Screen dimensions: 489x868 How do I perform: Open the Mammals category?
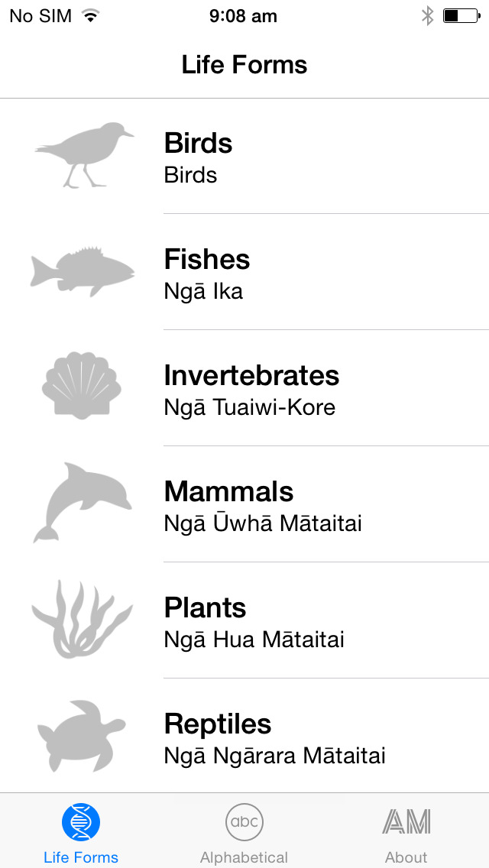point(244,504)
